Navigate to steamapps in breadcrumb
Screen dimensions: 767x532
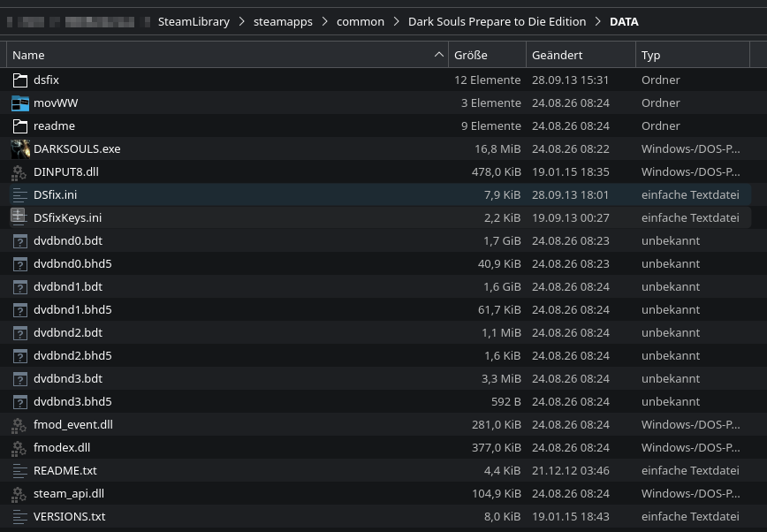283,21
